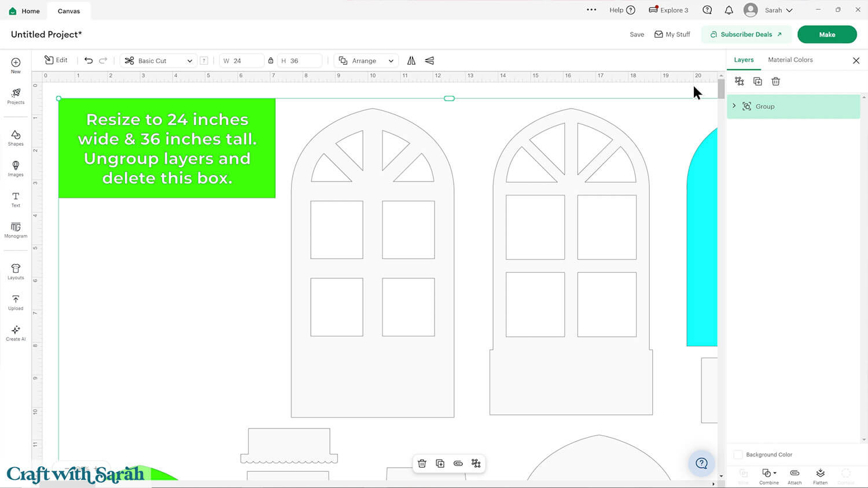Switch to the Material Colors tab
The width and height of the screenshot is (868, 488).
(x=790, y=60)
